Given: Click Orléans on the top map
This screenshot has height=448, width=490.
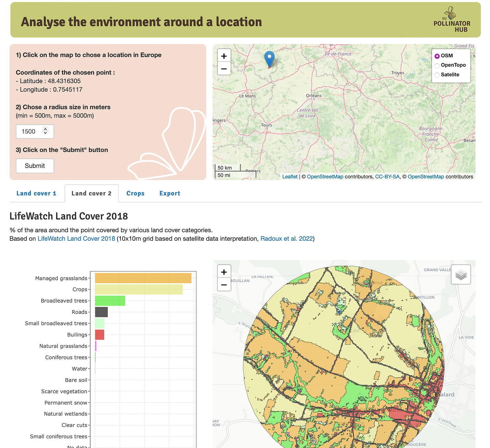Looking at the screenshot, I should click(x=314, y=96).
